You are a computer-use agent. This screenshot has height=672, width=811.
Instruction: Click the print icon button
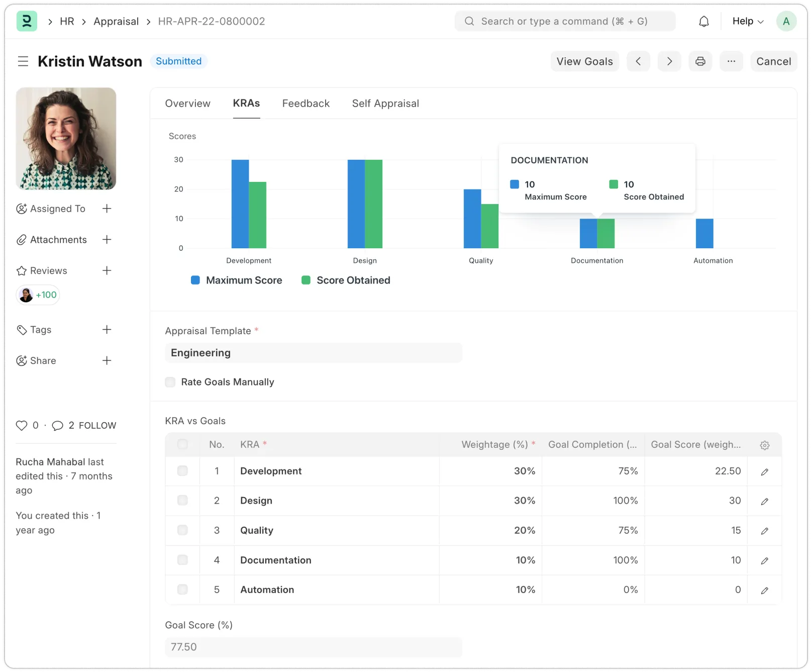coord(700,61)
